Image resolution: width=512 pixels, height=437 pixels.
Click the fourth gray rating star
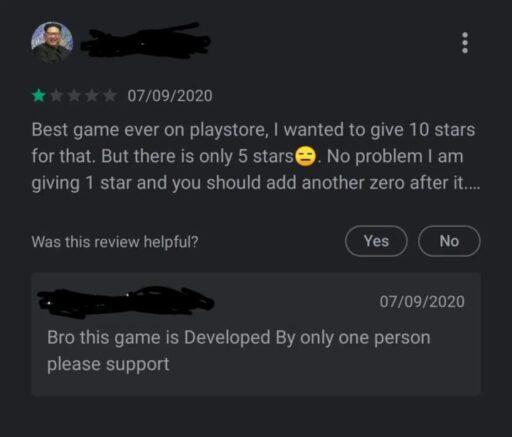92,96
